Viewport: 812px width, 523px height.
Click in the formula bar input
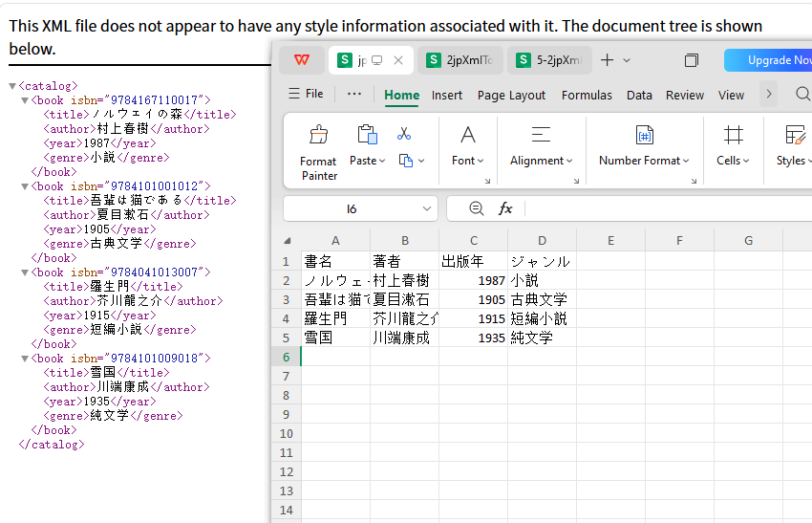pyautogui.click(x=669, y=208)
